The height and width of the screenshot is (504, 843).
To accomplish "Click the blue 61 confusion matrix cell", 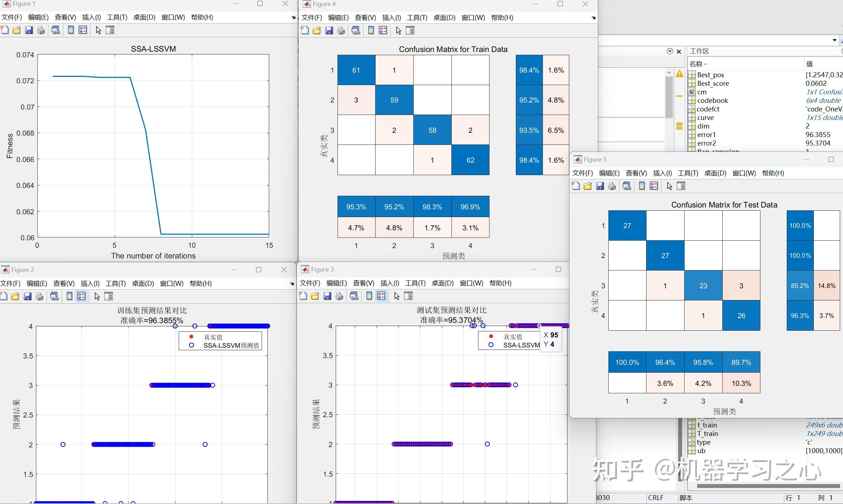I will [x=356, y=70].
